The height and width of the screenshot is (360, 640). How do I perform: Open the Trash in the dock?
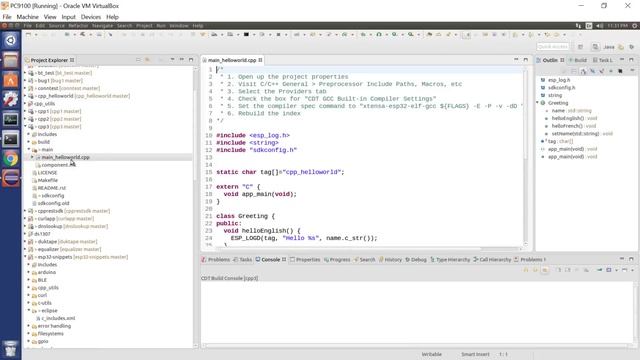[11, 349]
